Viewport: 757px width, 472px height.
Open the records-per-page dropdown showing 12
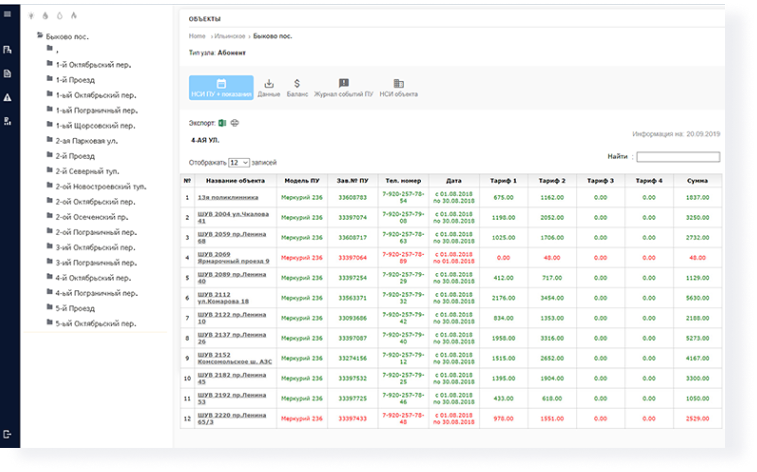(238, 162)
